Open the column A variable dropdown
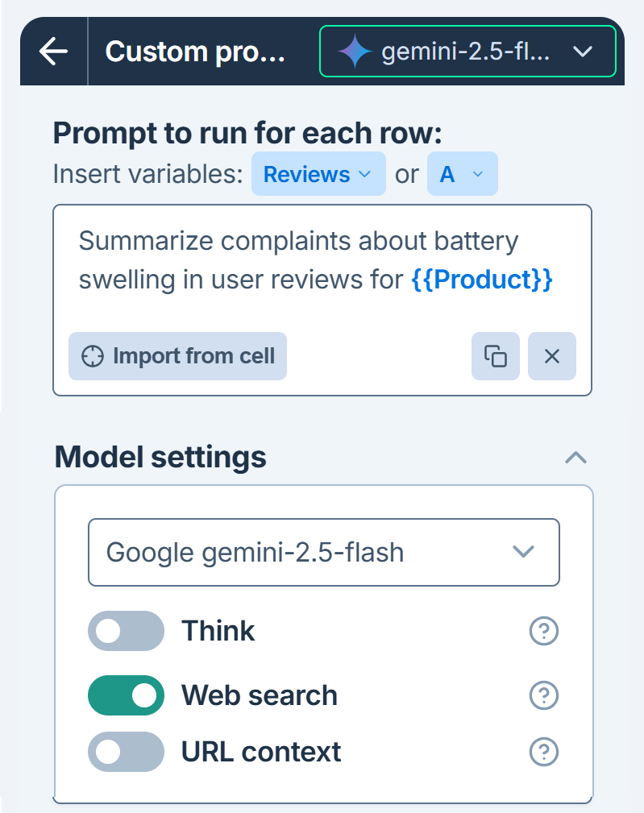Image resolution: width=644 pixels, height=813 pixels. [462, 174]
